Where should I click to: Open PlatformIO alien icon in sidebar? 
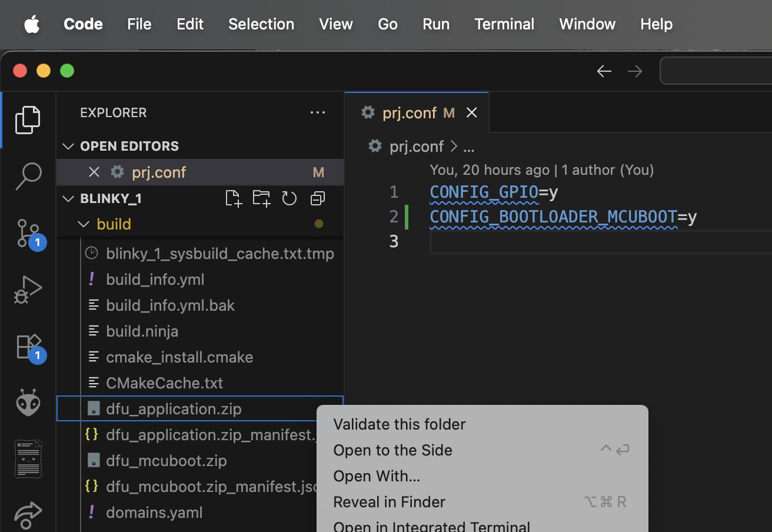tap(28, 403)
